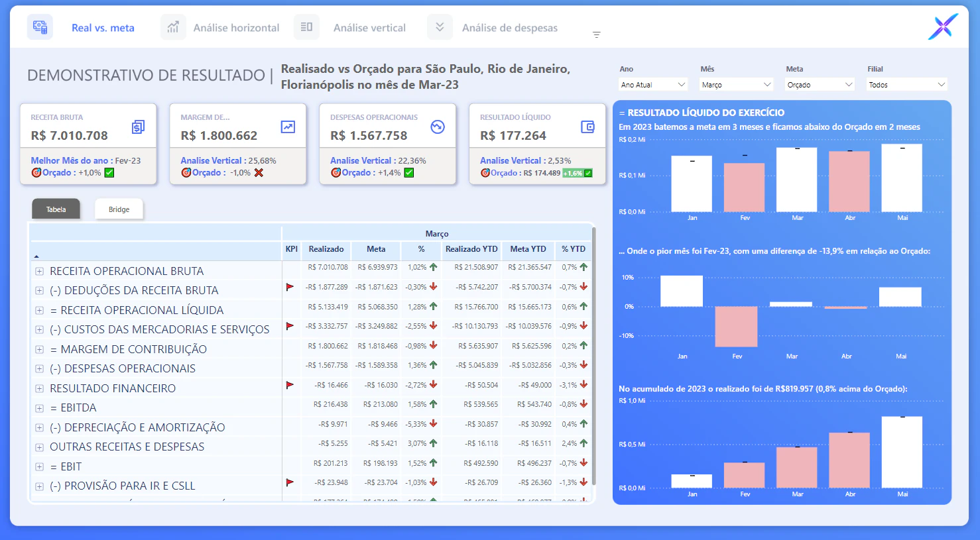This screenshot has width=980, height=540.
Task: Click the Resultado Líquido card icon
Action: [x=587, y=127]
